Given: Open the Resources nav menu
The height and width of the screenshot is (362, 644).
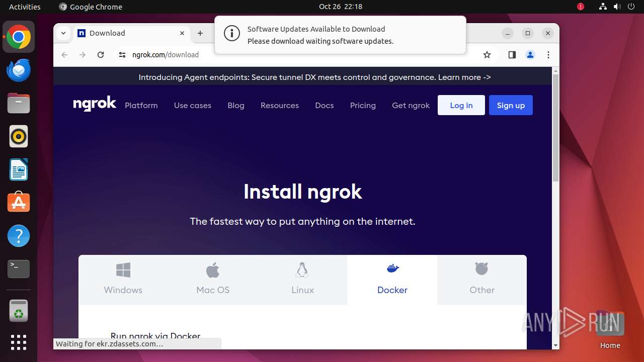Looking at the screenshot, I should (280, 105).
